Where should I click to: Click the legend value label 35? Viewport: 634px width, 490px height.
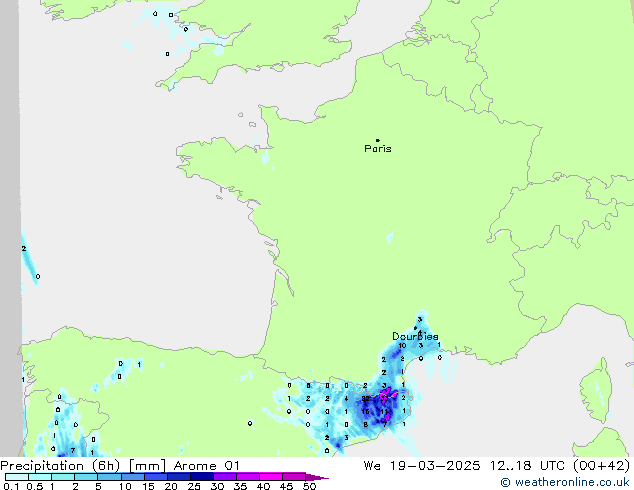pyautogui.click(x=240, y=486)
